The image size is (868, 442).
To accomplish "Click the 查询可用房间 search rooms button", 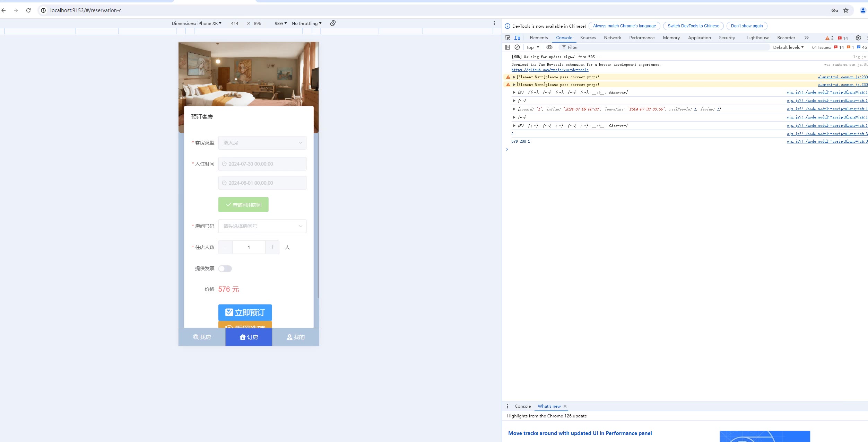I will tap(243, 205).
